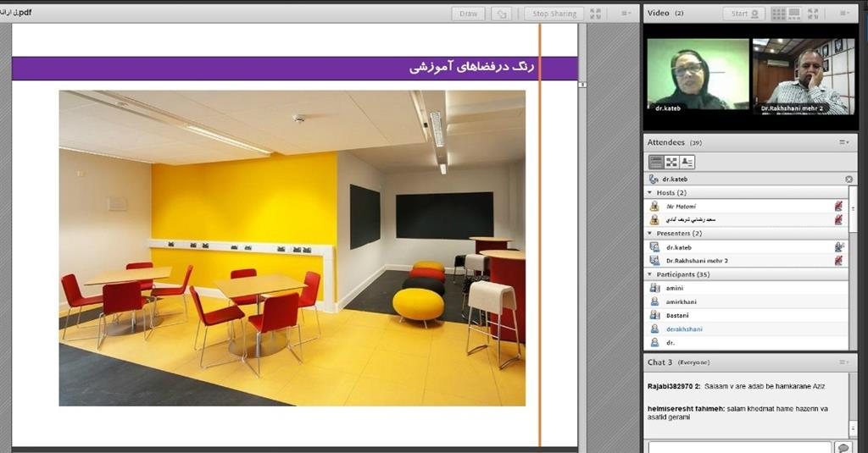Click the participant icon beside amirkhani

[654, 301]
